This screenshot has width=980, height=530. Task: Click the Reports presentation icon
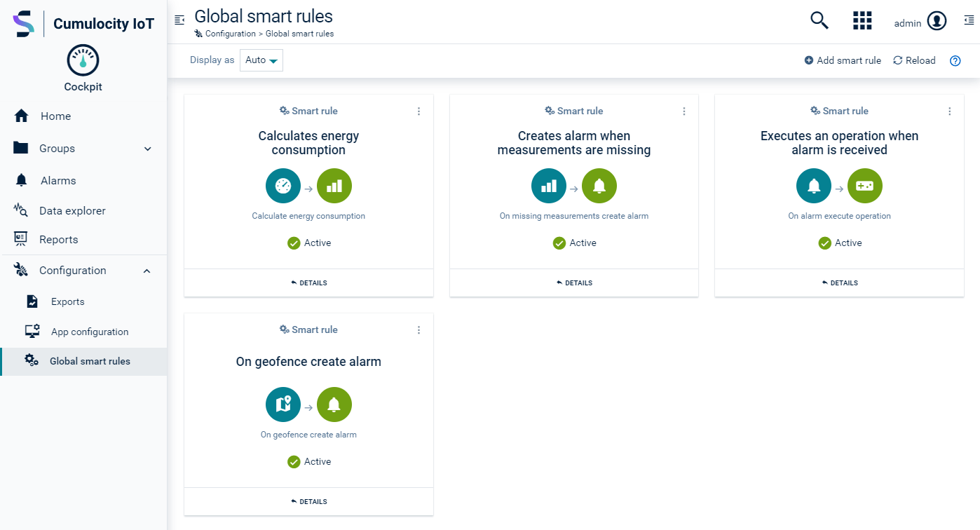tap(21, 239)
